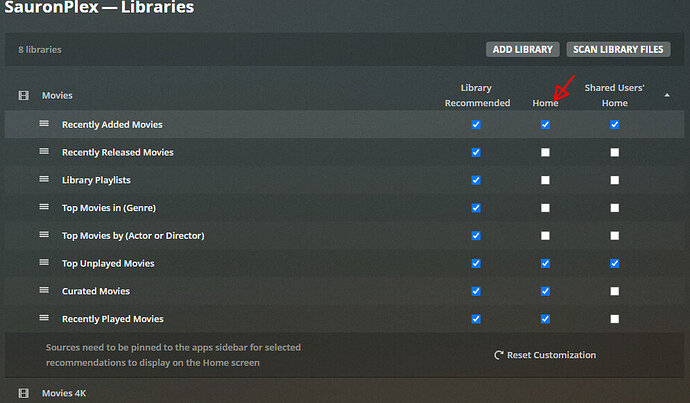Viewport: 690px width, 403px height.
Task: Click Top Movies by (Actor or Director) label
Action: (x=133, y=235)
